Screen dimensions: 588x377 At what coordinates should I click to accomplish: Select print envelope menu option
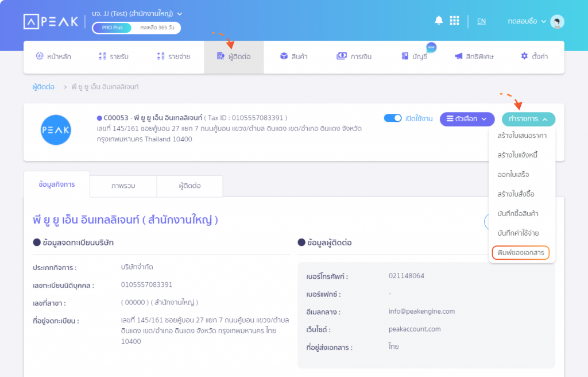point(520,252)
